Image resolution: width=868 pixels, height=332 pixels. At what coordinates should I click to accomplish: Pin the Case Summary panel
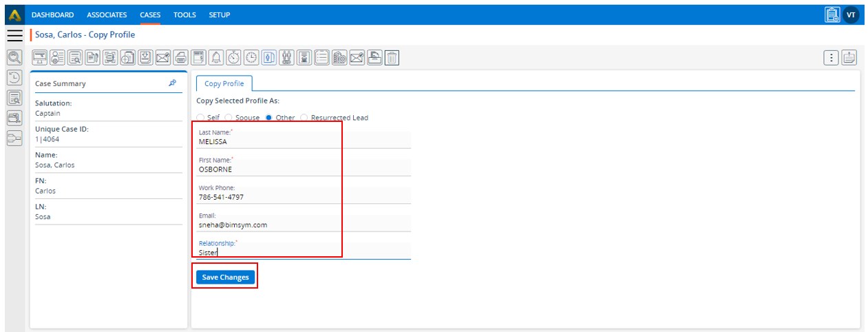172,83
